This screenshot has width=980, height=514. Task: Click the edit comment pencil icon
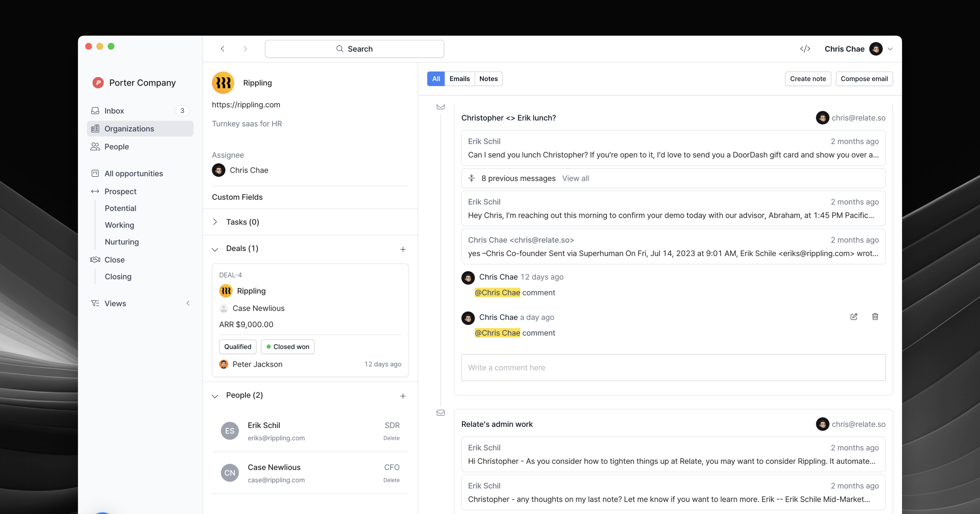pos(854,317)
